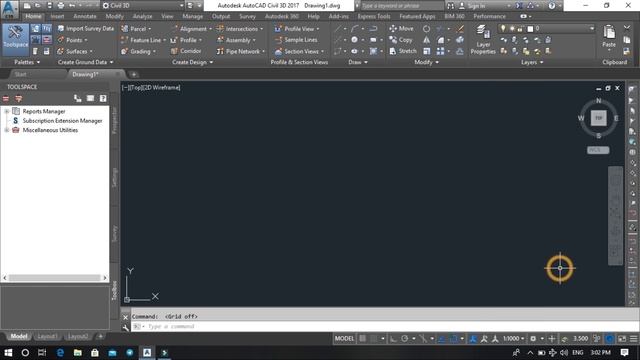Click the Toolspace horizontal scrollbar

[x=55, y=278]
